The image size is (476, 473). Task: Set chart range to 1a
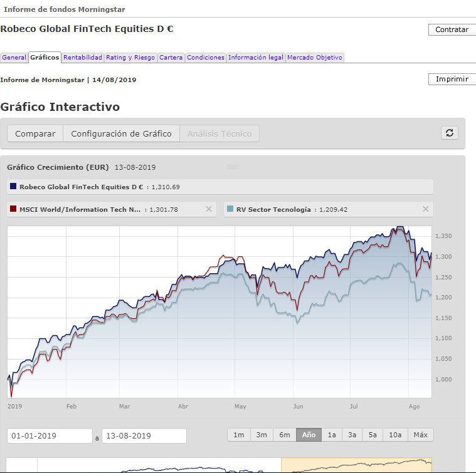click(332, 435)
